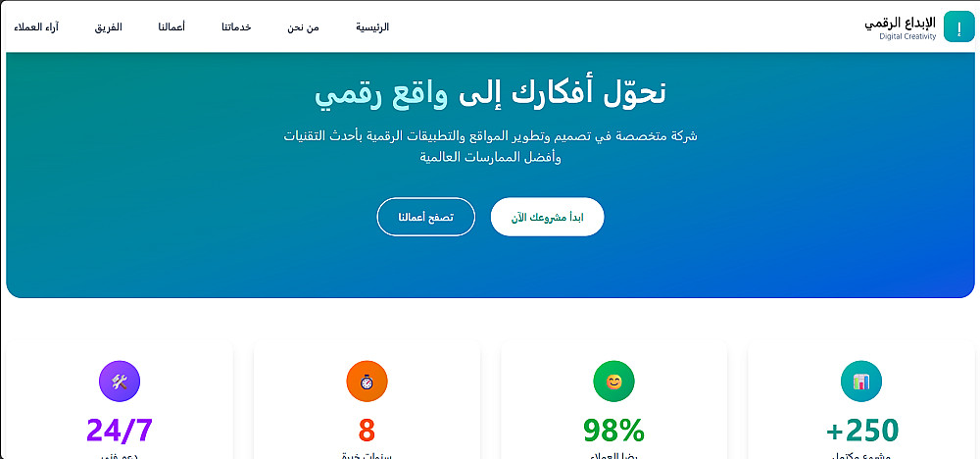The image size is (980, 459).
Task: Click the 98% satisfaction figure
Action: coord(614,431)
